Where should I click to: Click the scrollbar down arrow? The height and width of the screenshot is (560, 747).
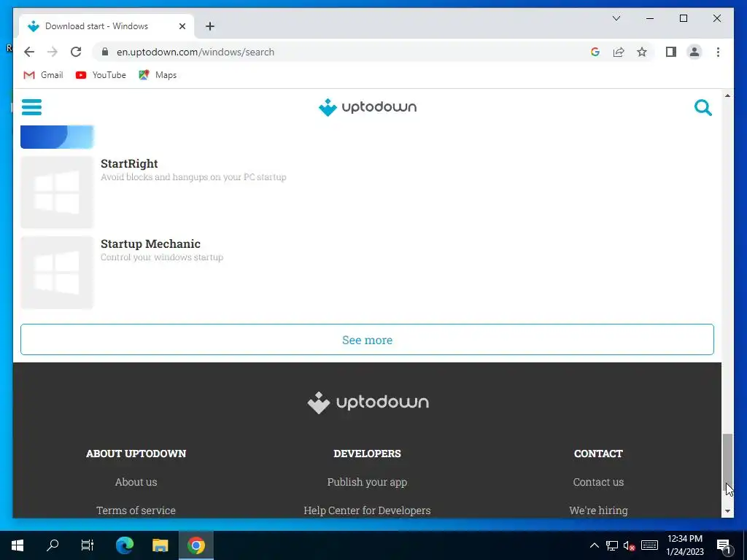coord(727,511)
